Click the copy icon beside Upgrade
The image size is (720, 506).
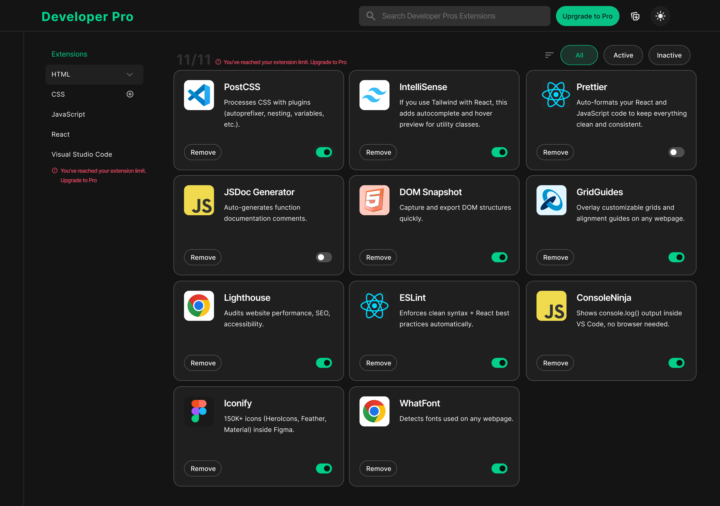[x=635, y=16]
